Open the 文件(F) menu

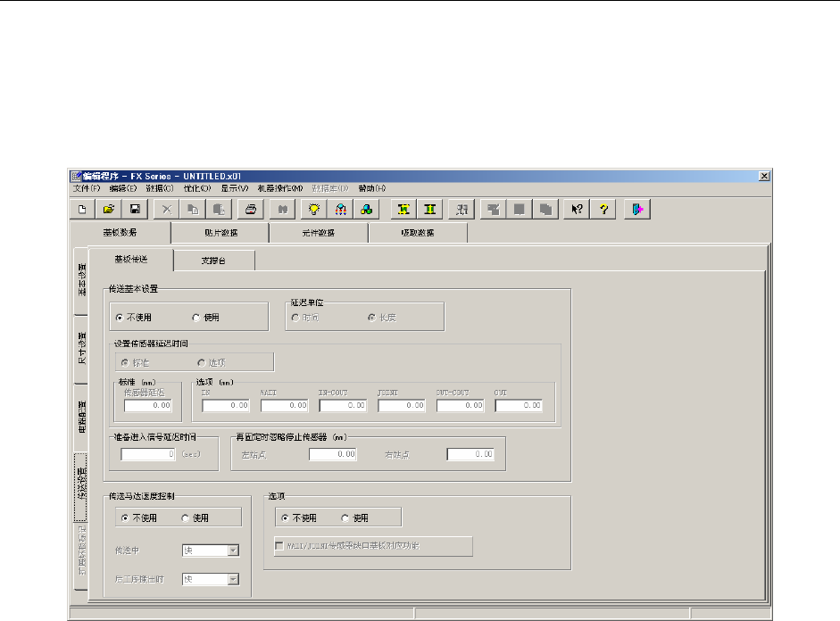pyautogui.click(x=87, y=188)
